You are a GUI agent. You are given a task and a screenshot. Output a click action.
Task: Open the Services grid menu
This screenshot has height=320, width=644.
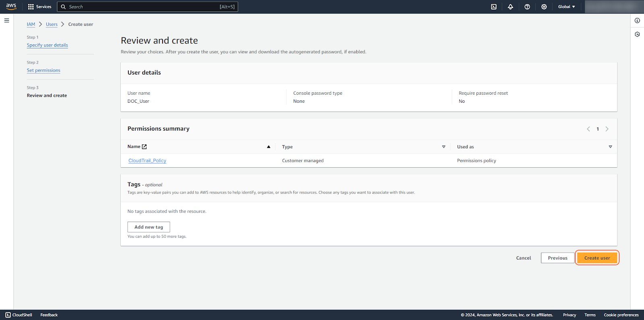(39, 7)
